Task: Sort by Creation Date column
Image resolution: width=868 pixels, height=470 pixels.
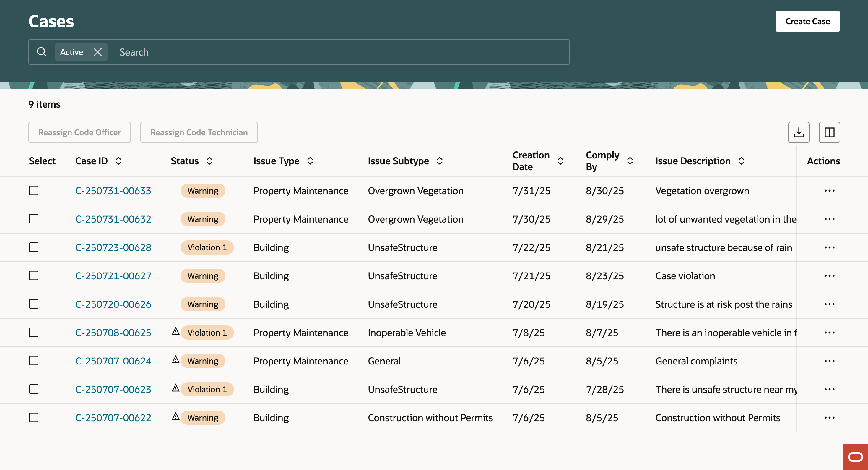Action: tap(560, 161)
